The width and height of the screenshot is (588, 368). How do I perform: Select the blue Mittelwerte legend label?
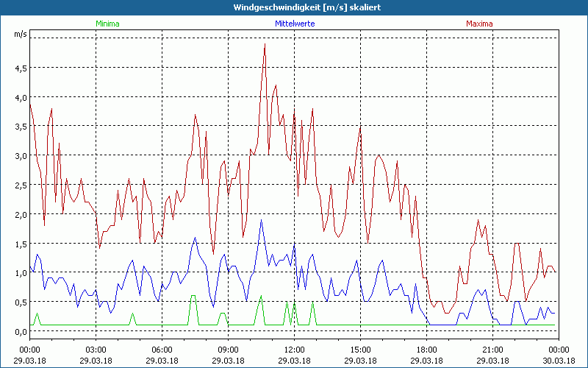294,24
